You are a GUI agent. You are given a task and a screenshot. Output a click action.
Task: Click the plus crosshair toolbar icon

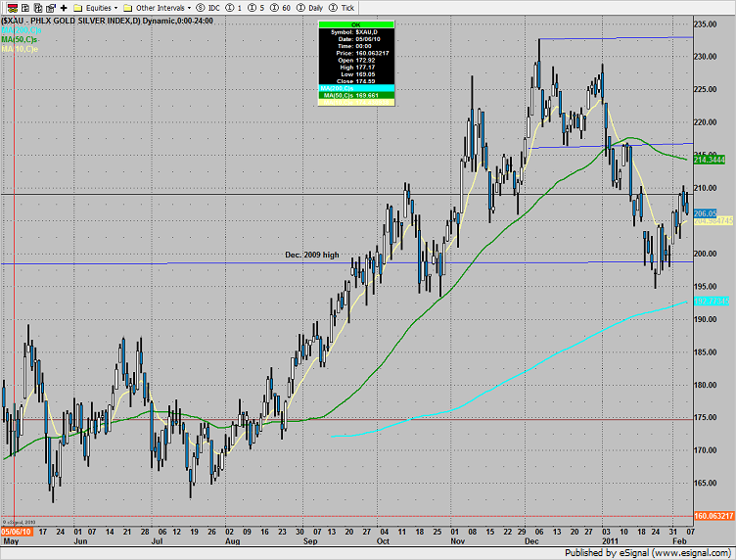point(63,7)
